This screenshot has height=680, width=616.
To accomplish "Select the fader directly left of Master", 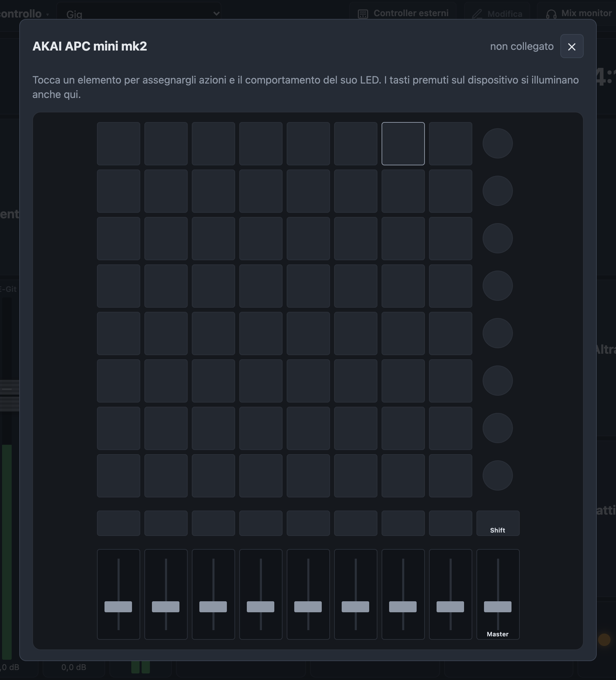I will click(451, 594).
